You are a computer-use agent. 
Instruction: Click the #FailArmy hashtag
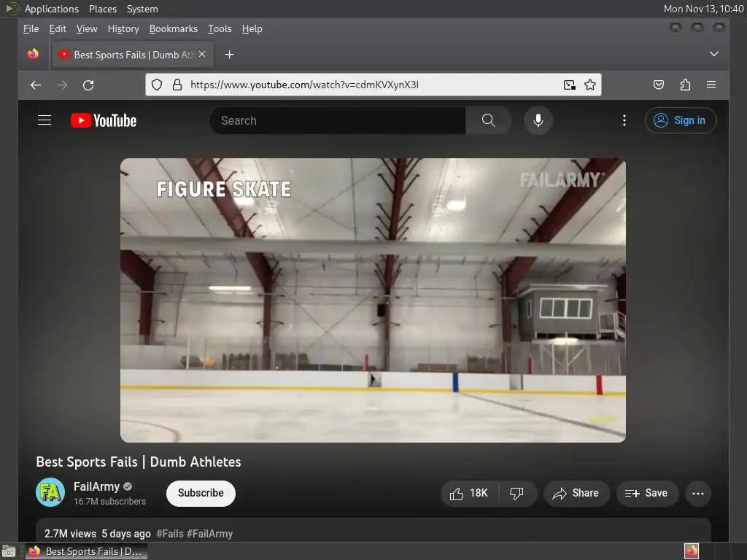point(209,534)
